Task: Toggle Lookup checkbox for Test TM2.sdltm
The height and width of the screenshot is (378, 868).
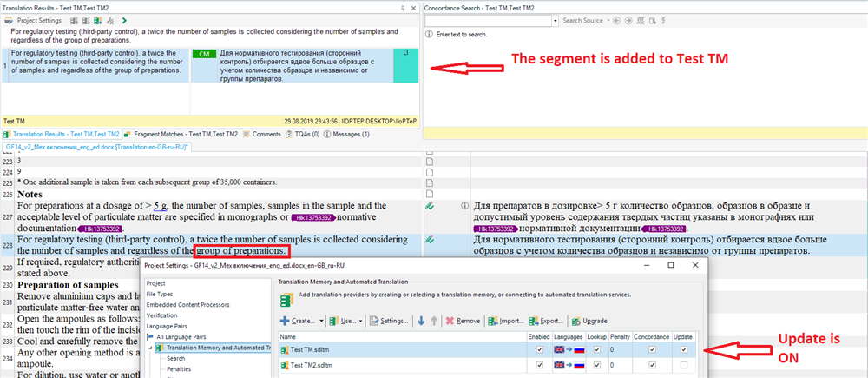Action: pos(597,365)
